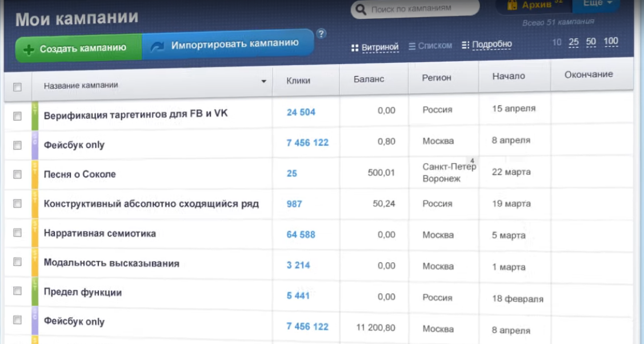Screen dimensions: 644x344
Task: Click purple color tag of Фейсбук only 11 200,80 row
Action: [35, 320]
